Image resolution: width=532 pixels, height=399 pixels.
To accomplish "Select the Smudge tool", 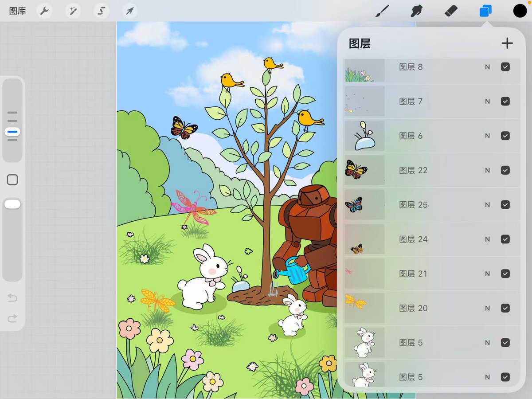I will point(416,11).
